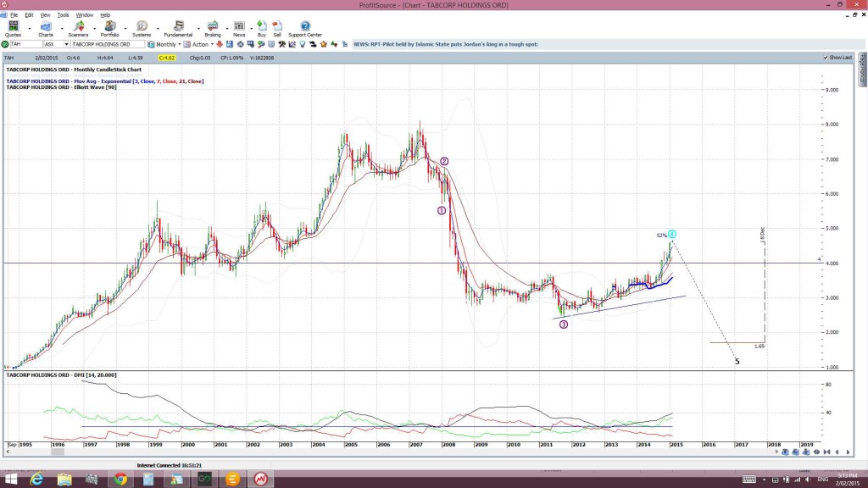Click the red down-arrow chart toolbar icon
Viewport: 868px width, 488px height.
[220, 44]
